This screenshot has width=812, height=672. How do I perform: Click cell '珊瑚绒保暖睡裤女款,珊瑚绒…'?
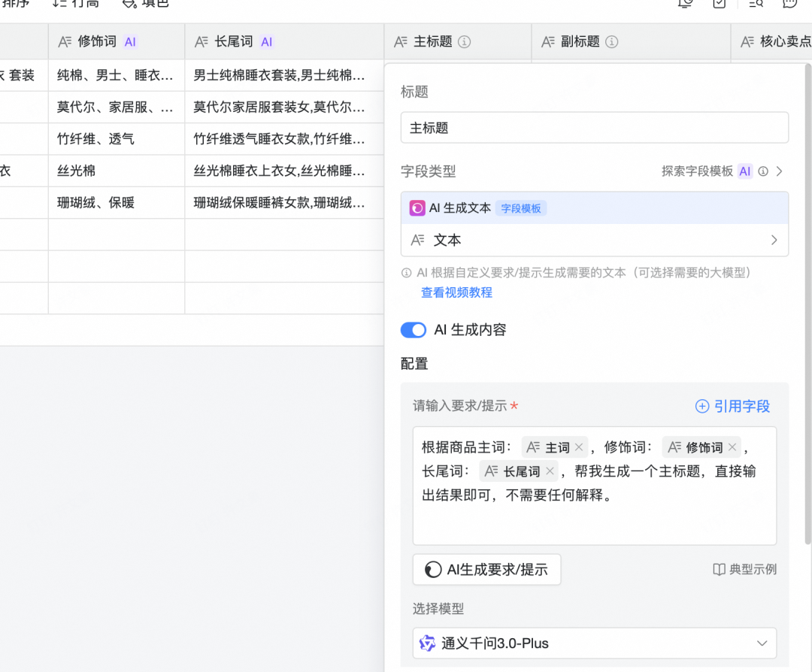284,202
